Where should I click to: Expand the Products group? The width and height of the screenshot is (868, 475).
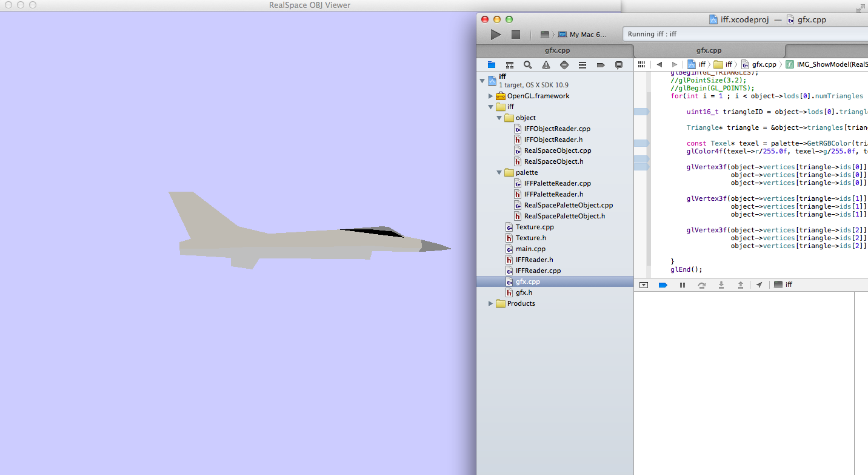click(x=490, y=303)
